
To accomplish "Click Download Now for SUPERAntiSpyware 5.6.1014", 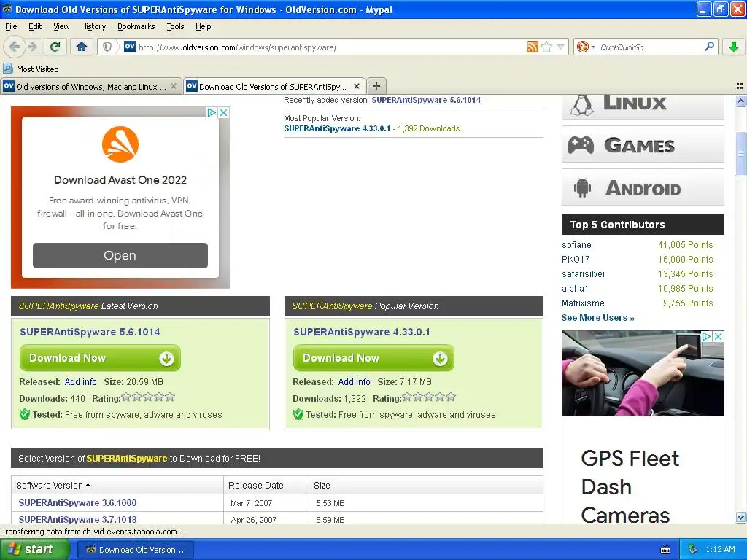I will pyautogui.click(x=100, y=357).
